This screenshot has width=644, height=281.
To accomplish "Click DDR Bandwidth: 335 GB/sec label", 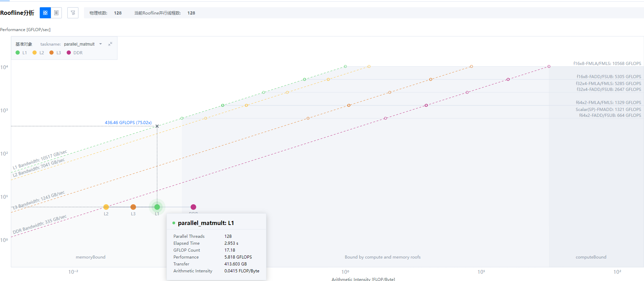I will click(x=40, y=224).
